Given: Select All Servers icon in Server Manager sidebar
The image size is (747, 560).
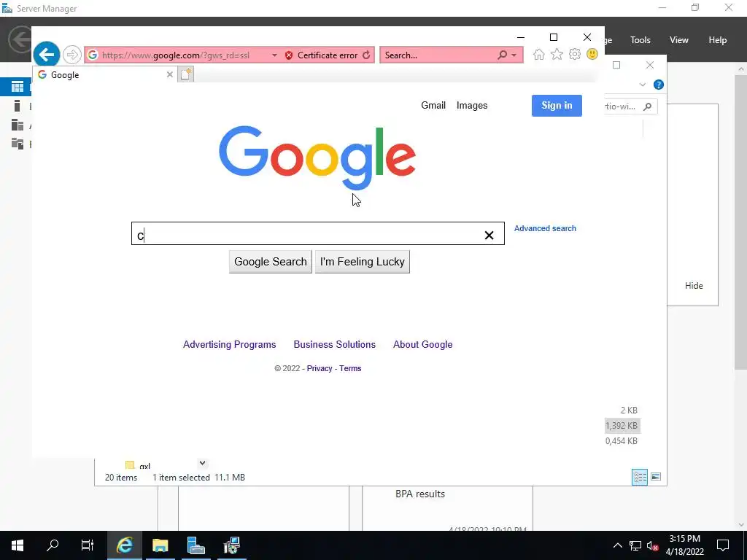Looking at the screenshot, I should (18, 125).
